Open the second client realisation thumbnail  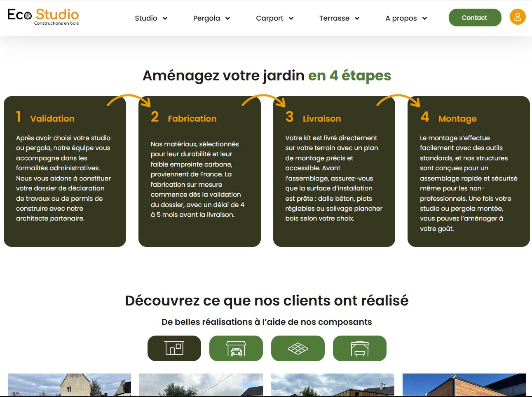pyautogui.click(x=201, y=385)
